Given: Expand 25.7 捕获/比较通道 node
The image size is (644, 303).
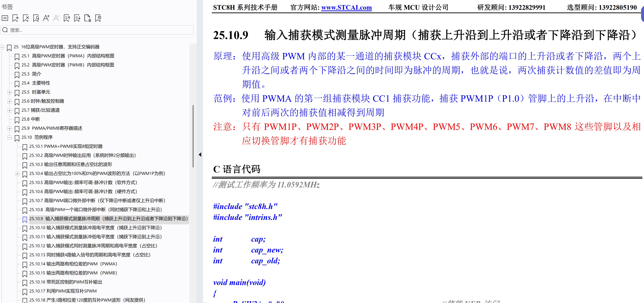Looking at the screenshot, I should (9, 110).
